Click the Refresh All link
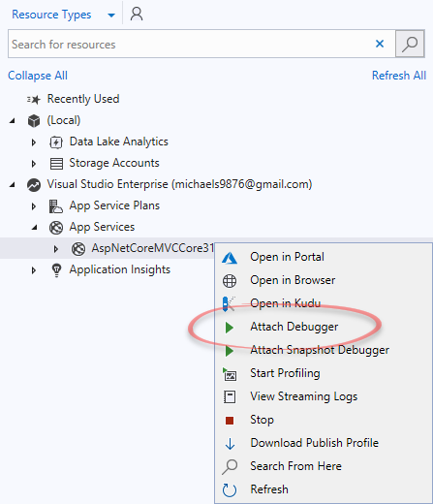The height and width of the screenshot is (504, 433). pos(399,76)
